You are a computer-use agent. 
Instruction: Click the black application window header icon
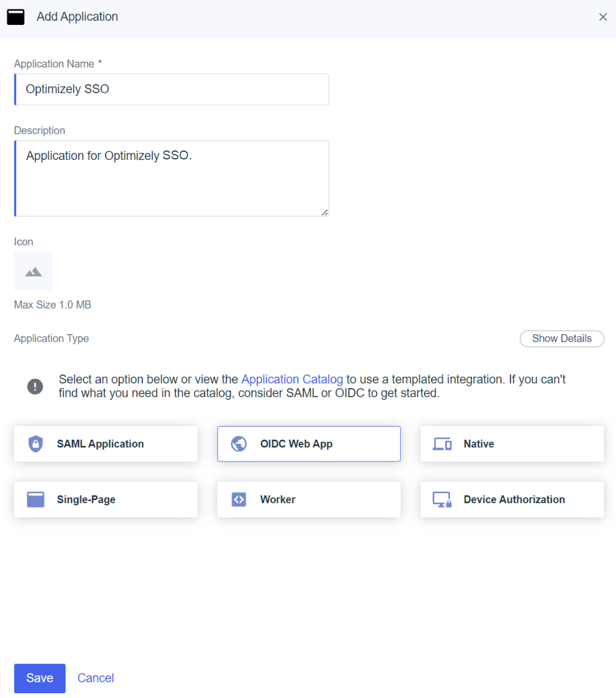pos(15,17)
